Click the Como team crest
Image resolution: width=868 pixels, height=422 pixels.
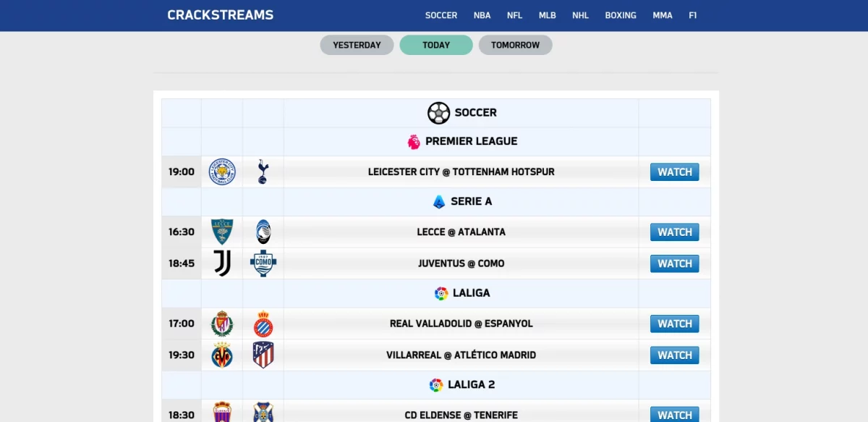[263, 263]
